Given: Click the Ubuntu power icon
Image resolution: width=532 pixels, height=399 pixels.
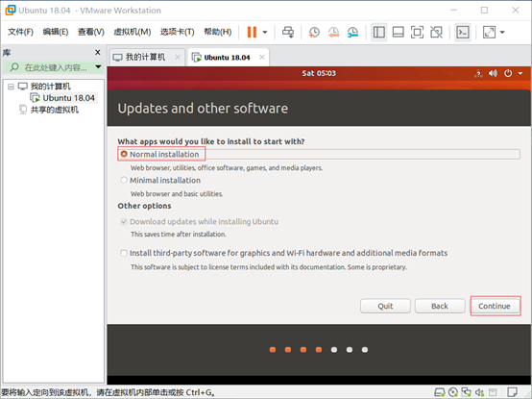Looking at the screenshot, I should click(x=508, y=73).
